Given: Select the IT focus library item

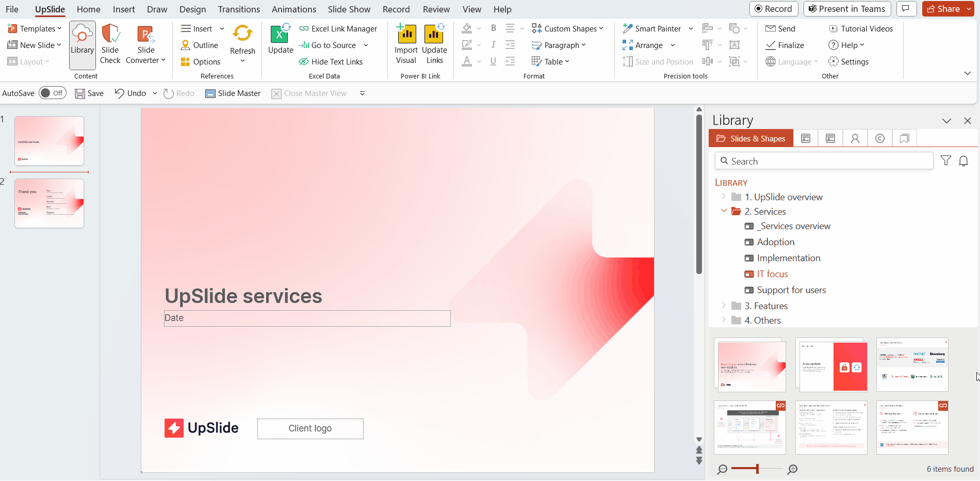Looking at the screenshot, I should pos(766,274).
